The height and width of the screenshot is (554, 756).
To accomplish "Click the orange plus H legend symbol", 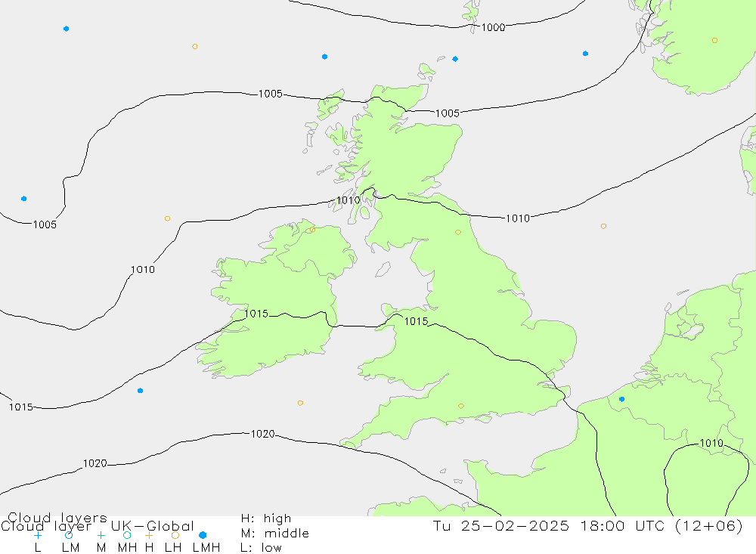I will [x=149, y=535].
